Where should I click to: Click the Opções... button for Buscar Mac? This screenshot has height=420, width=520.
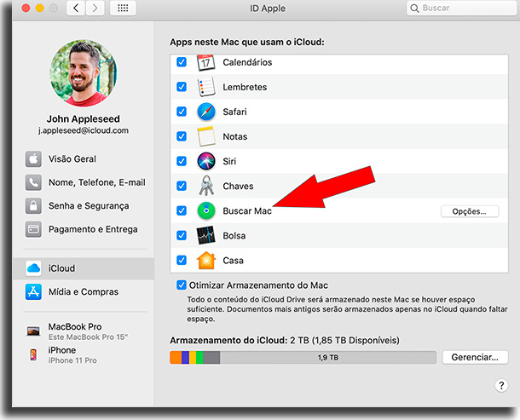469,211
